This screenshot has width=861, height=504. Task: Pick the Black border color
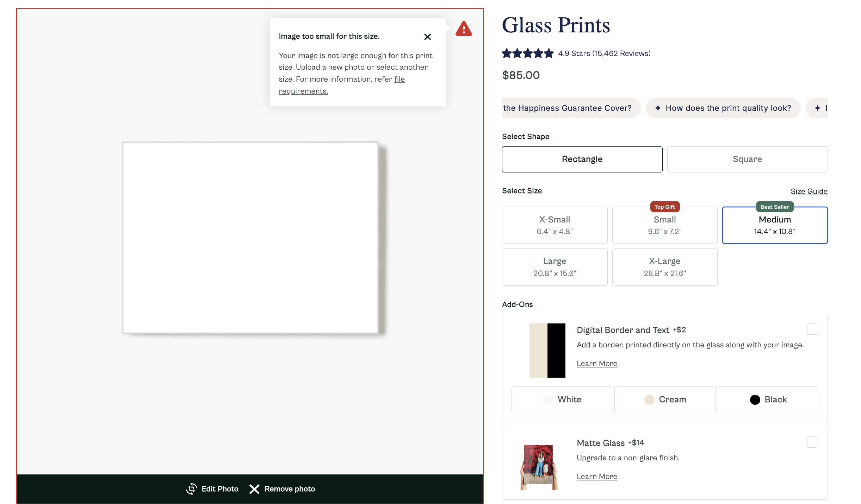768,399
